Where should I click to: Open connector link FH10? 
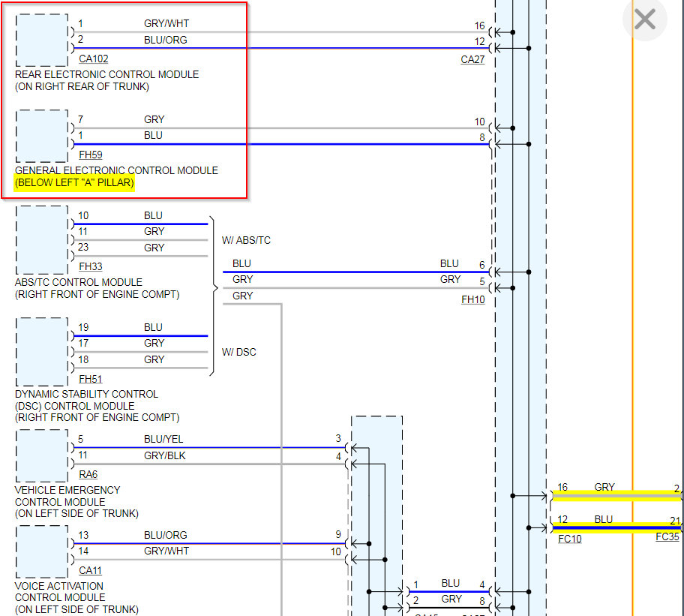click(x=472, y=299)
